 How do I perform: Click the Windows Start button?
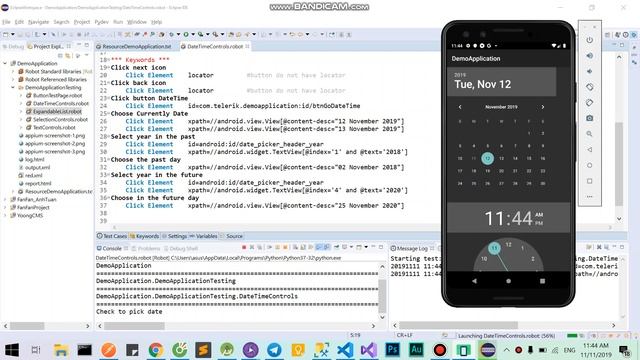12,350
